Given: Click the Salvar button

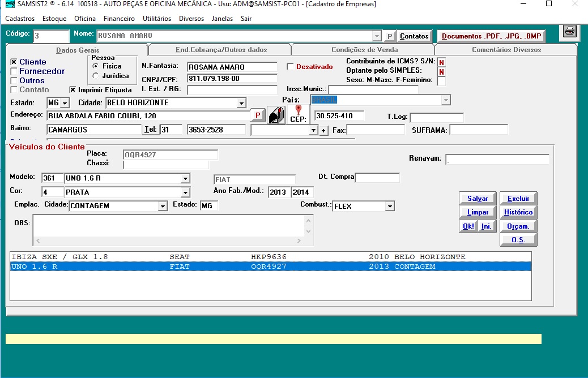Looking at the screenshot, I should click(x=478, y=199).
